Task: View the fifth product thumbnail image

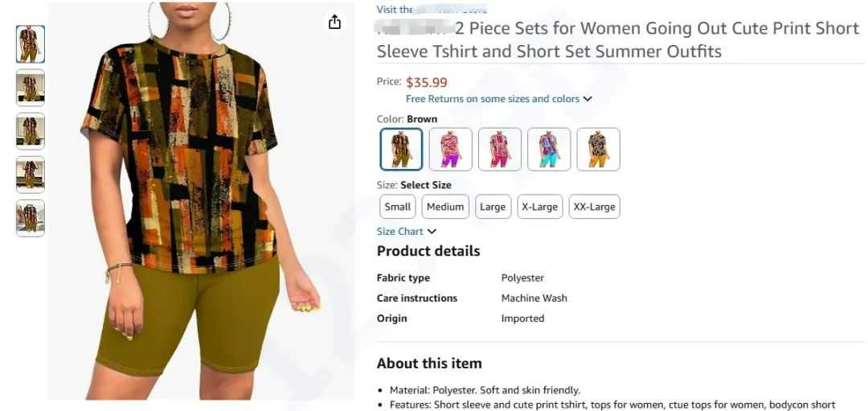Action: coord(31,218)
